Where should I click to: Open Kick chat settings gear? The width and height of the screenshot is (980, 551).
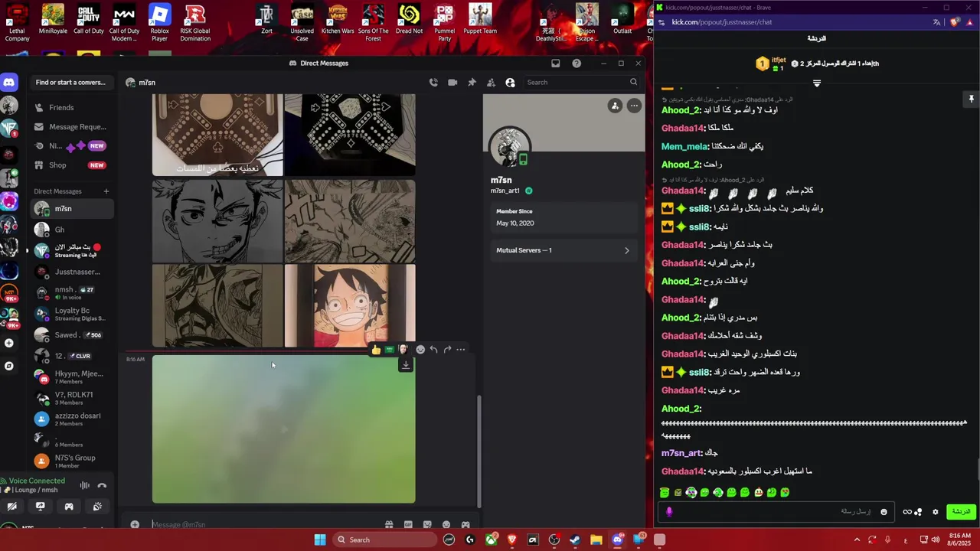tap(935, 512)
